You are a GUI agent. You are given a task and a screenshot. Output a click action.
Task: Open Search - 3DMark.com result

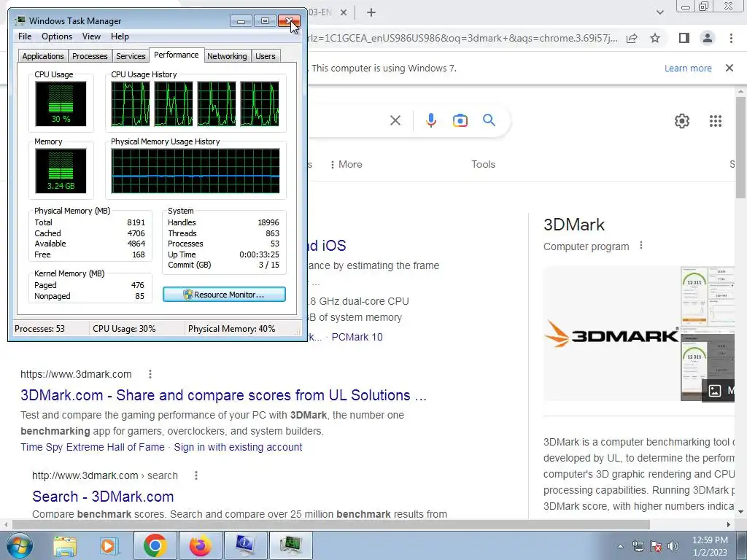(x=103, y=496)
